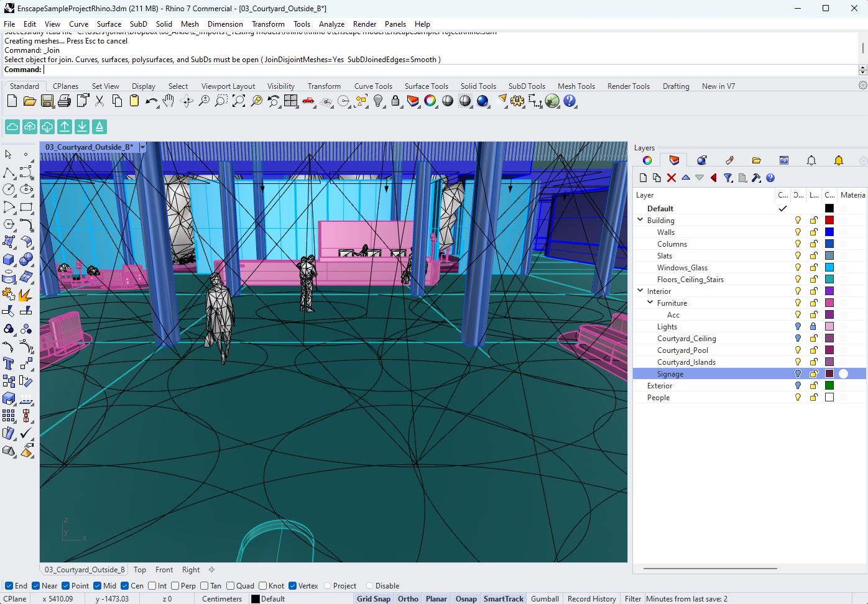Open the File menu

pyautogui.click(x=9, y=24)
